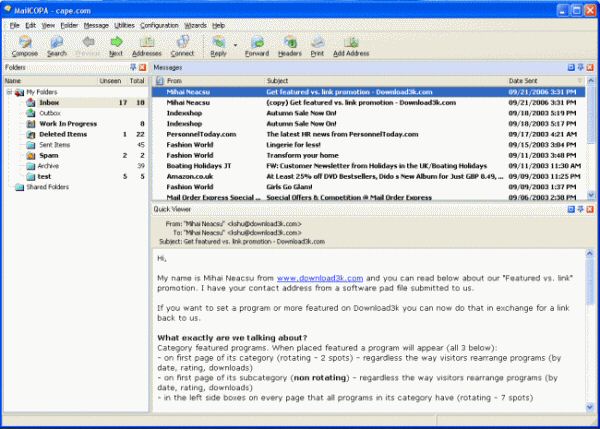Viewport: 600px width, 429px height.
Task: Click scroll-up arrow of Quick Viewer scrollbar
Action: pyautogui.click(x=590, y=253)
